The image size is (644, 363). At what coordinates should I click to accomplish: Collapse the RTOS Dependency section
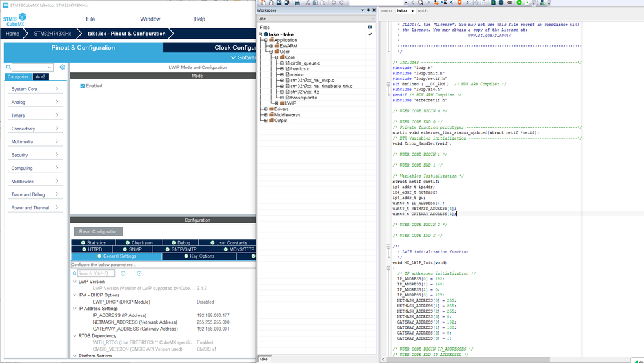[x=75, y=336]
